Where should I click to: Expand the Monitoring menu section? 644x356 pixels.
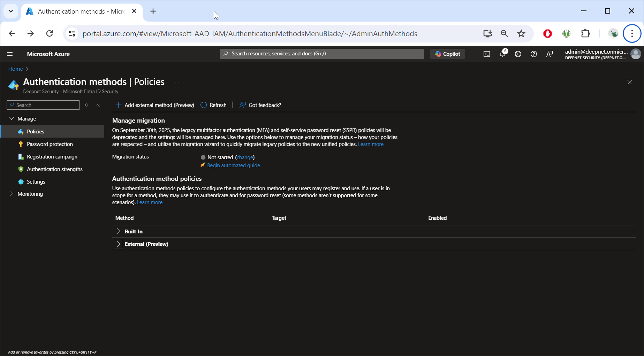coord(12,194)
